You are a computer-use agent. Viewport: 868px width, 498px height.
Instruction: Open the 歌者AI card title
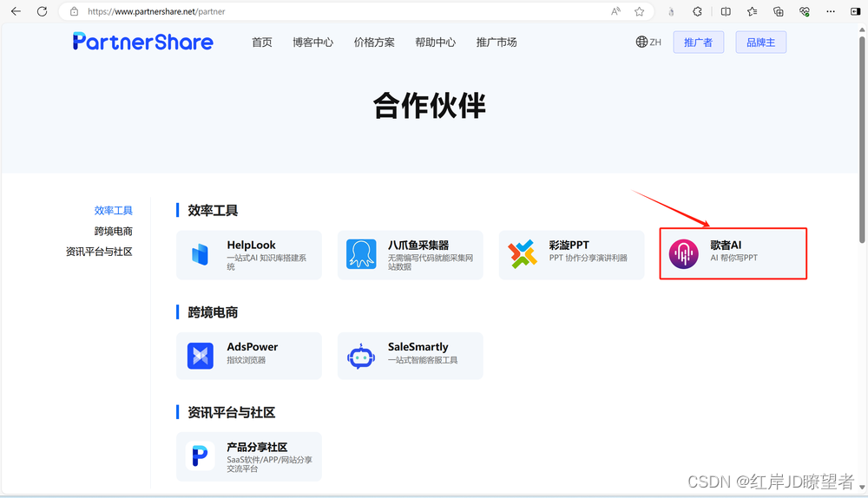726,245
